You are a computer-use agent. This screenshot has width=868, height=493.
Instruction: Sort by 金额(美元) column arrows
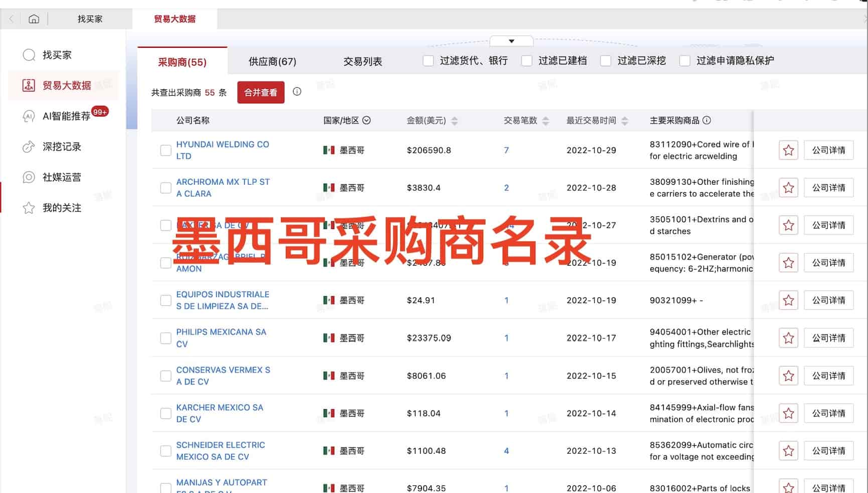click(455, 120)
